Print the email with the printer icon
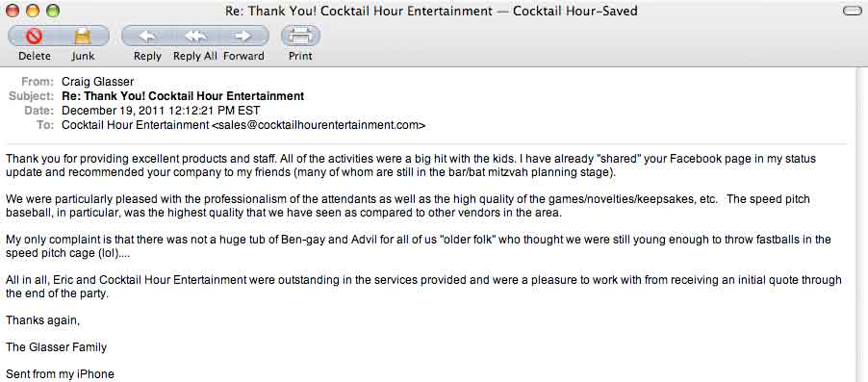The height and width of the screenshot is (382, 868). pos(300,36)
